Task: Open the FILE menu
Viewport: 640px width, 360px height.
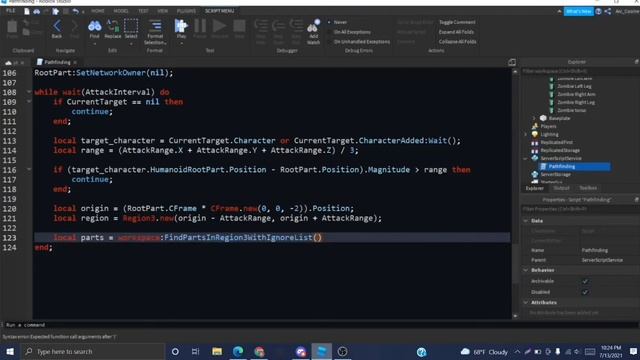Action: pos(10,11)
